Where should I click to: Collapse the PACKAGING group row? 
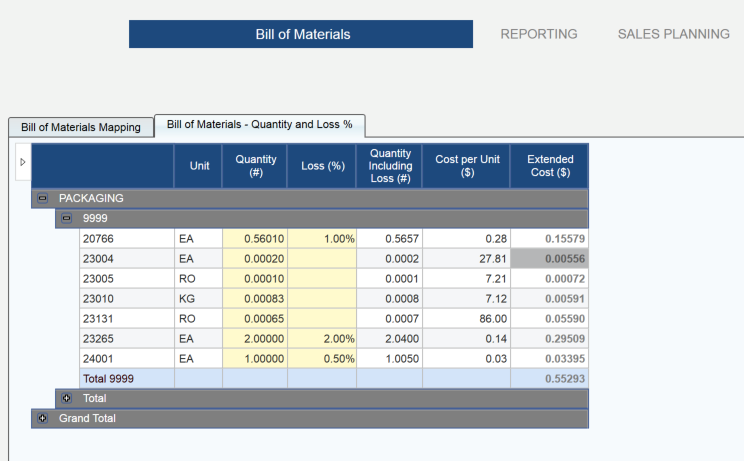[x=43, y=198]
